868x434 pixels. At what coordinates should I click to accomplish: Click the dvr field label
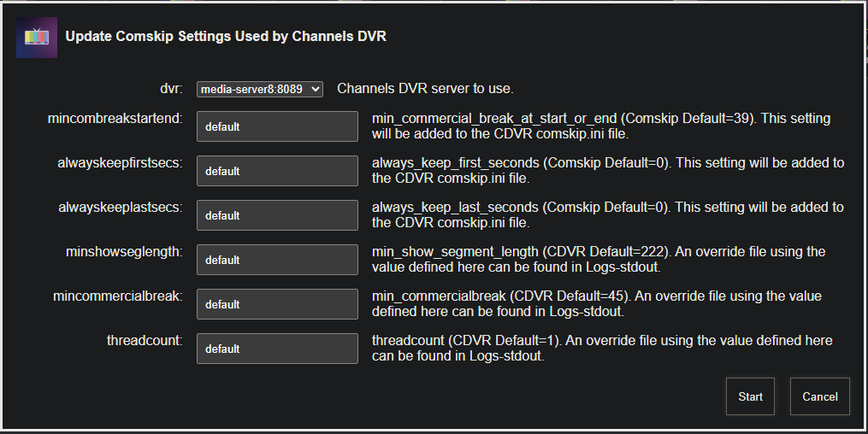(171, 89)
